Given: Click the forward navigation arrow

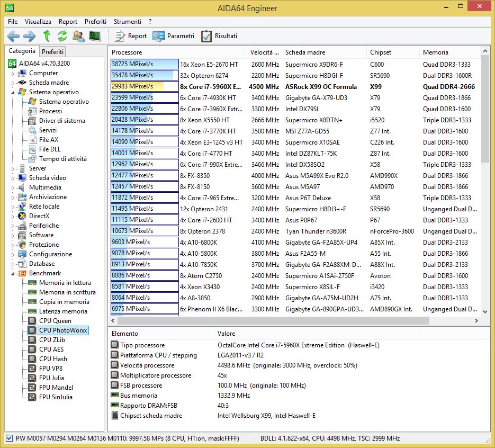Looking at the screenshot, I should click(30, 36).
